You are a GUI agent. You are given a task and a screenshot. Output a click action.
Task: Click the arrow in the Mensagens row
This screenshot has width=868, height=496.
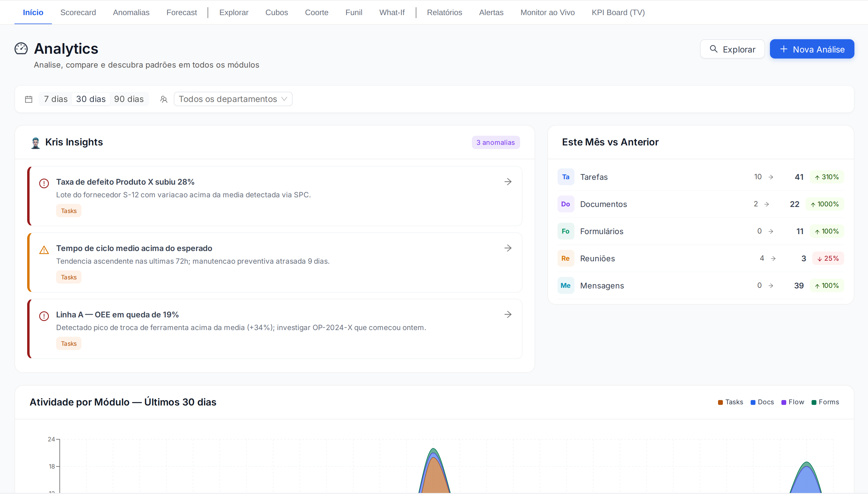(x=771, y=286)
